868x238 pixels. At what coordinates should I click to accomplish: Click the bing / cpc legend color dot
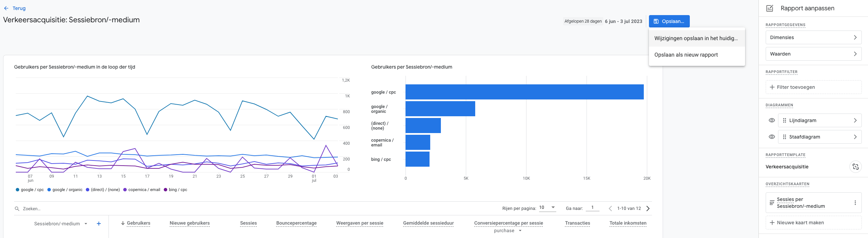coord(165,190)
